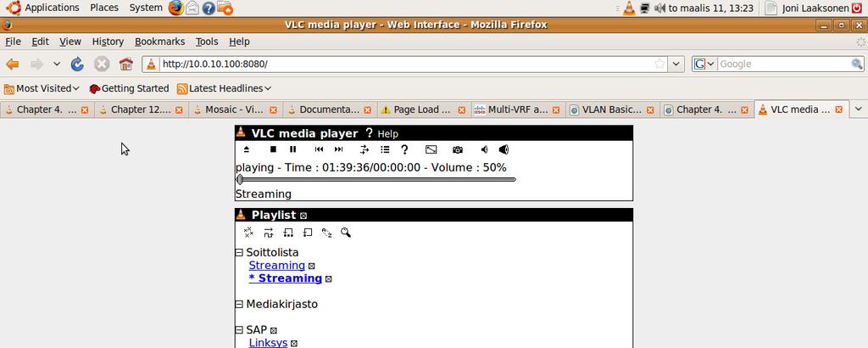Image resolution: width=868 pixels, height=348 pixels.
Task: Switch to the Mosaic - Vi... tab
Action: tap(236, 109)
